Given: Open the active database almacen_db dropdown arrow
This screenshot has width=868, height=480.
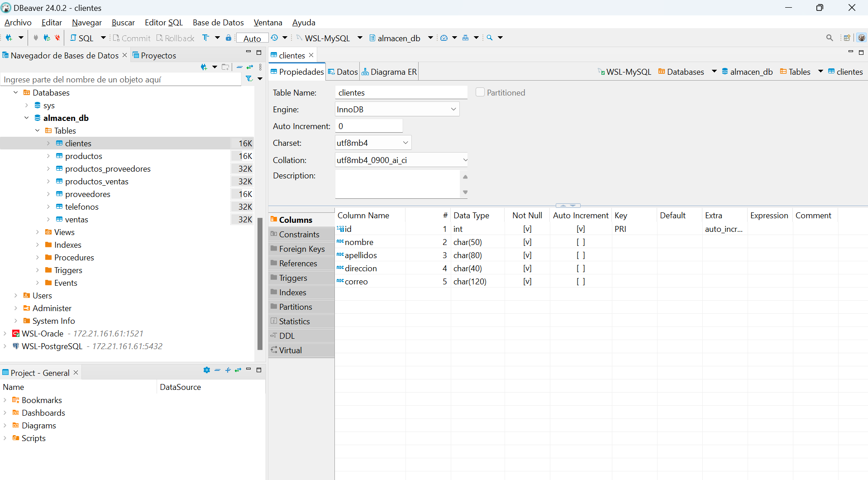Looking at the screenshot, I should pos(430,38).
